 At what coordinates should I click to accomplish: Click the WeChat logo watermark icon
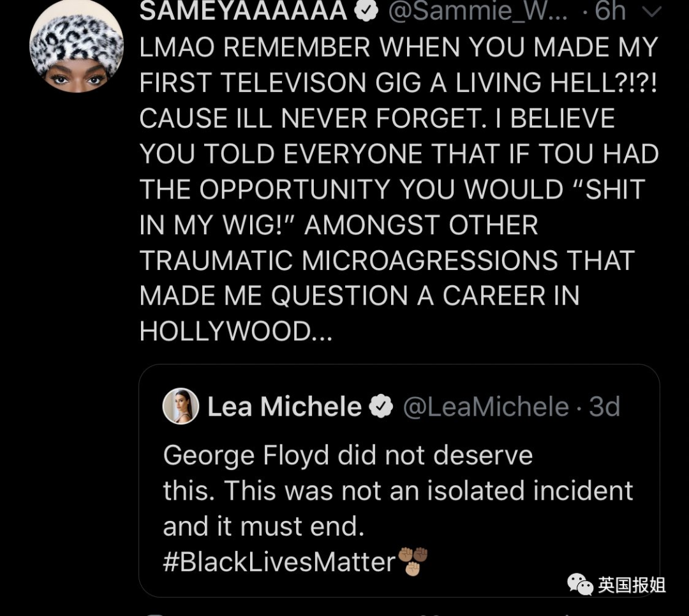580,585
